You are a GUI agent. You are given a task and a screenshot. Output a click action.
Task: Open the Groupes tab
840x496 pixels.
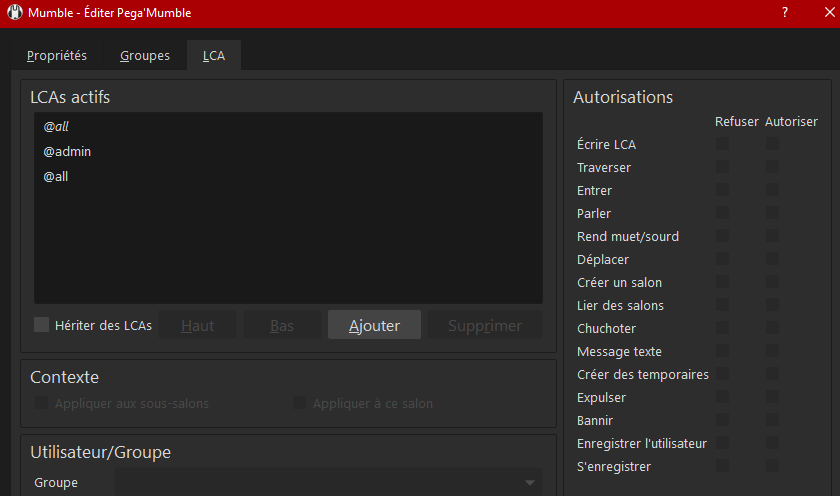(x=145, y=56)
